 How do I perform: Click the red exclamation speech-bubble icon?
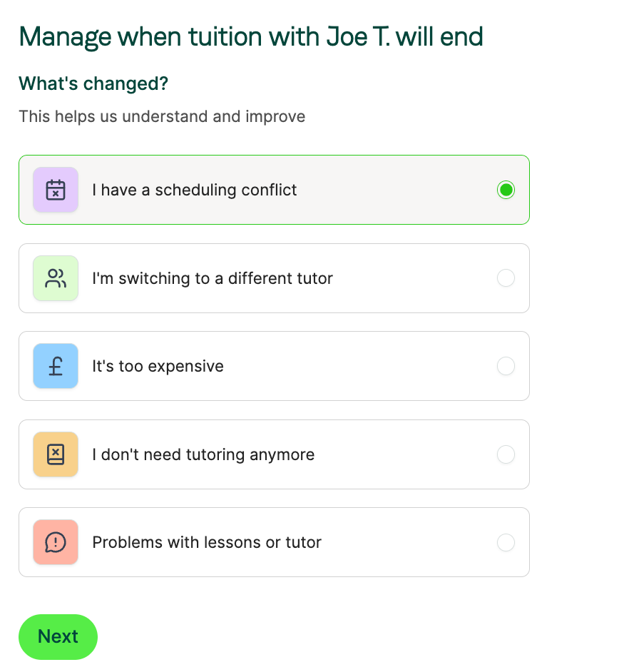56,542
